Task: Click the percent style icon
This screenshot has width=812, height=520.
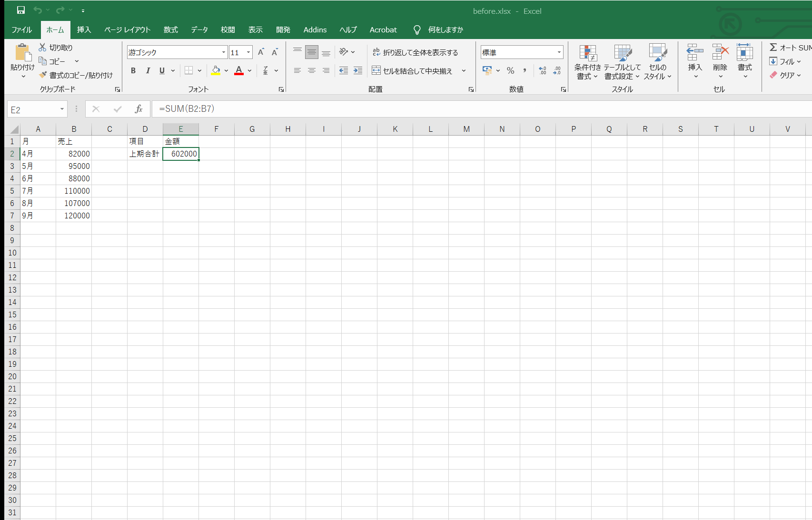Action: (510, 70)
